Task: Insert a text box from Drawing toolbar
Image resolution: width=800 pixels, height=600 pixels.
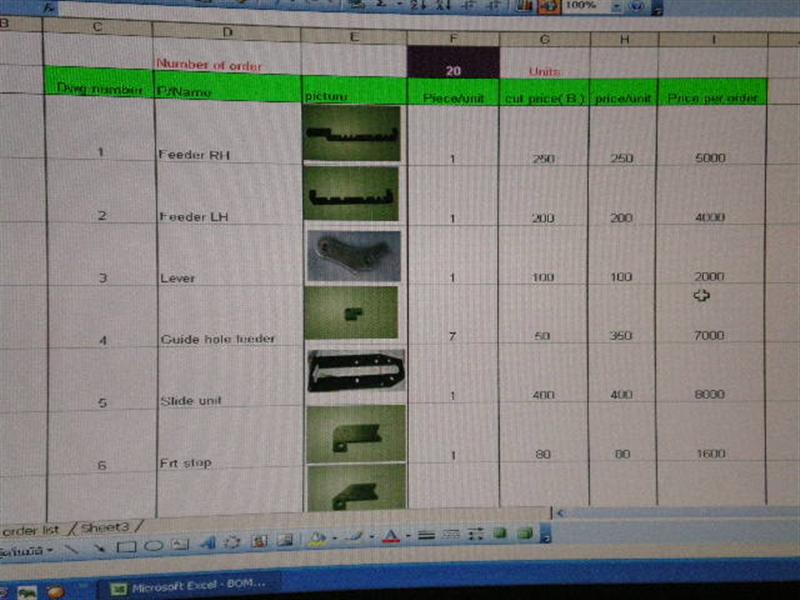Action: click(180, 545)
